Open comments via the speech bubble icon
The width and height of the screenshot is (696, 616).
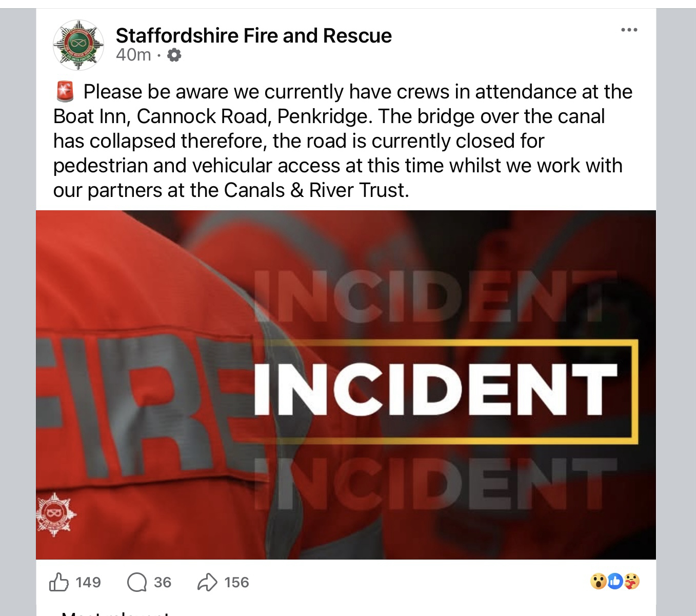coord(136,582)
